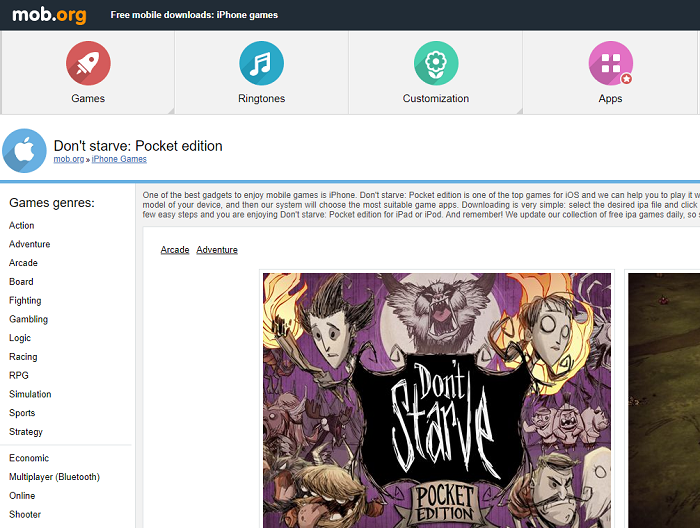Select the Online genre
Image resolution: width=700 pixels, height=528 pixels.
pyautogui.click(x=22, y=495)
